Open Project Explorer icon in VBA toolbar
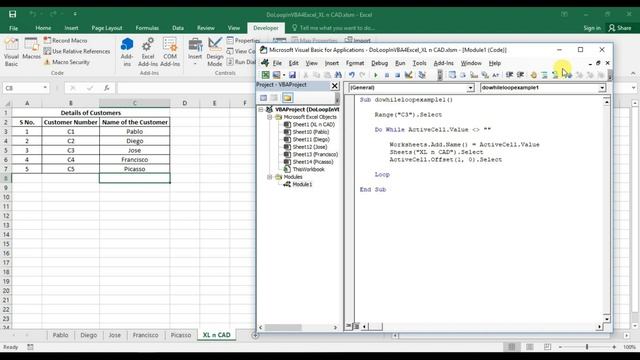 422,75
